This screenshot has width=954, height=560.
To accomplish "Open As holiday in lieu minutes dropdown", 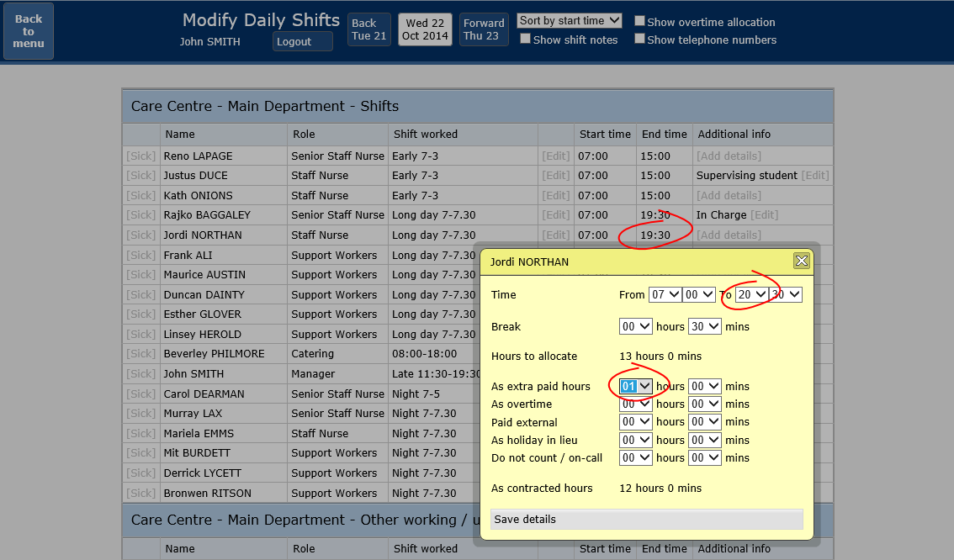I will [704, 441].
